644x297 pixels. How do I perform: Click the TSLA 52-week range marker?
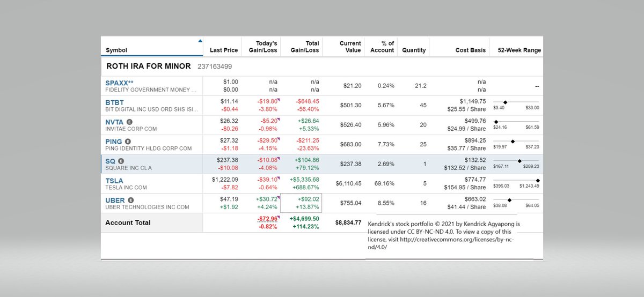click(538, 180)
